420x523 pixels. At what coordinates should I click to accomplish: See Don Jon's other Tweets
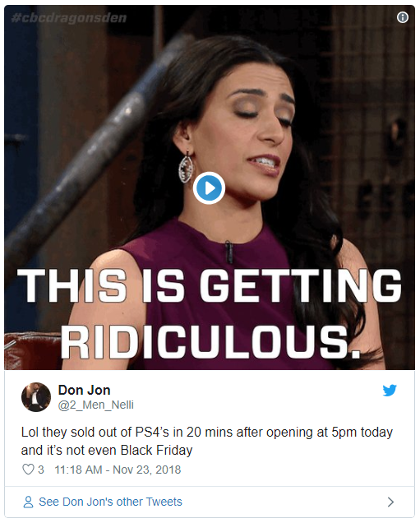click(110, 502)
